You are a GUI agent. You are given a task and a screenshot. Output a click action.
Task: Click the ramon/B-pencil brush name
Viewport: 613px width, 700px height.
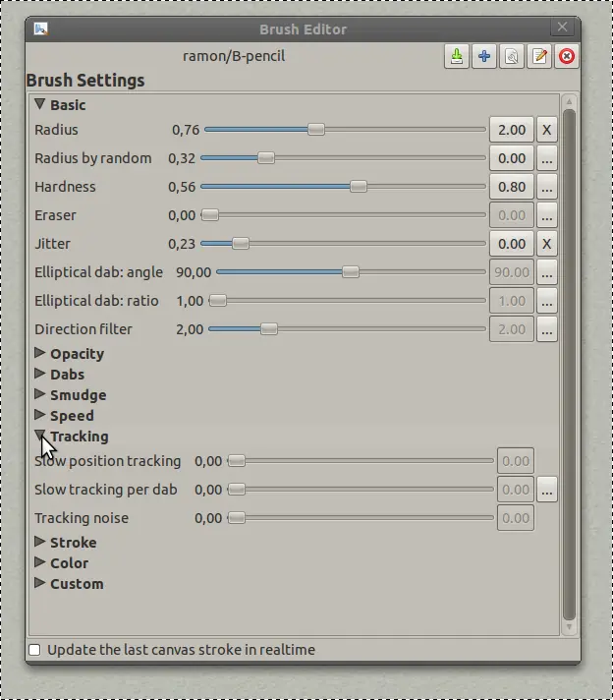234,56
